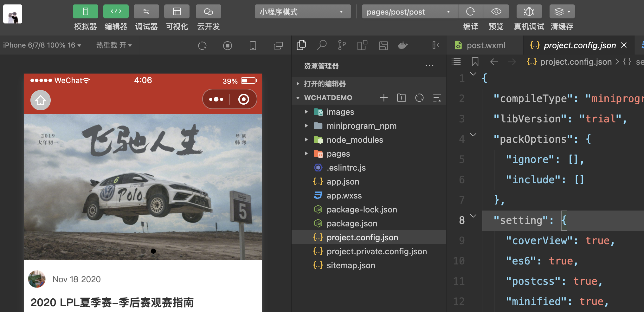Close the project.config.json tab
Viewport: 644px width, 312px height.
point(624,45)
